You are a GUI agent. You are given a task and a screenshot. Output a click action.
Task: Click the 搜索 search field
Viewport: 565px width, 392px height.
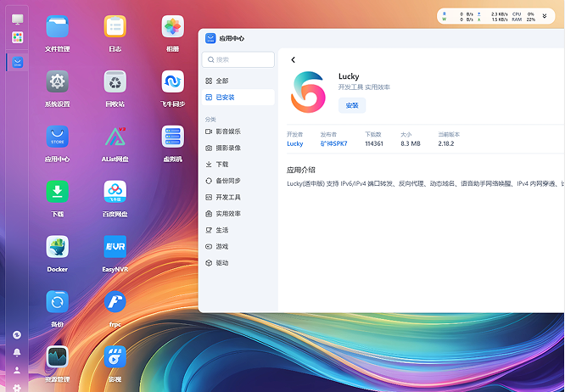pos(238,59)
